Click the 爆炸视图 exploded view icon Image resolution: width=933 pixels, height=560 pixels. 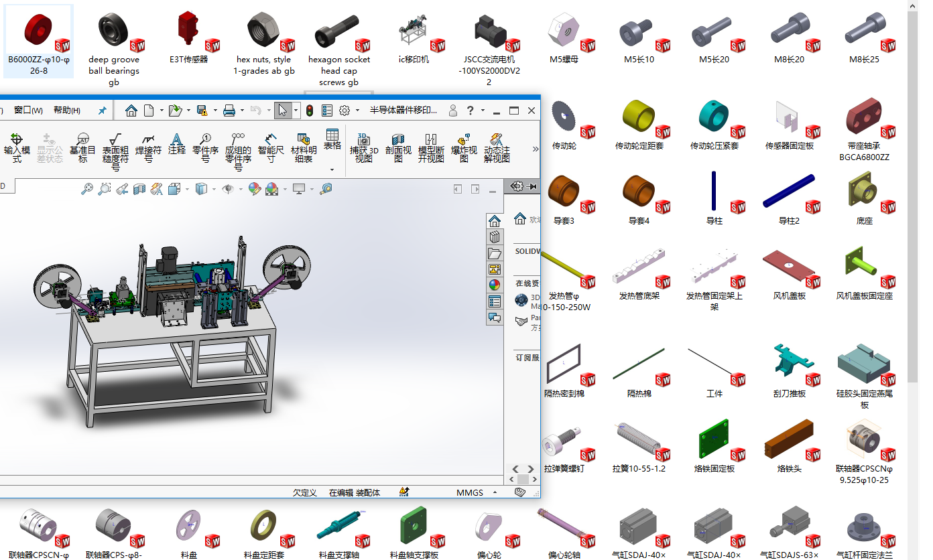[464, 147]
